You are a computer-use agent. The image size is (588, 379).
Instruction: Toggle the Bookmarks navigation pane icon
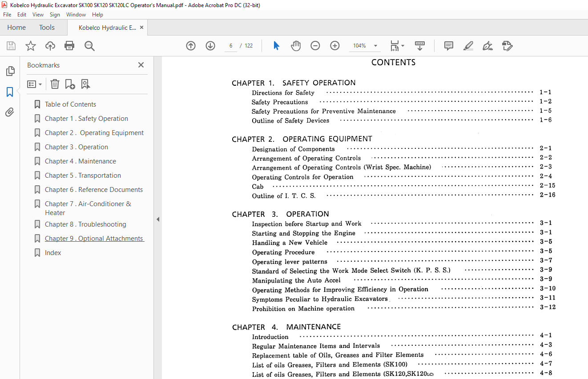click(9, 92)
